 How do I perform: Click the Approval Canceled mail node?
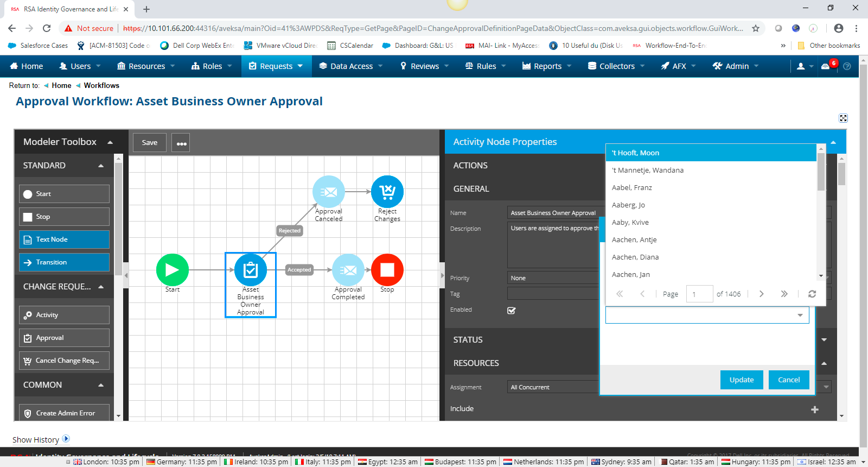pos(328,192)
